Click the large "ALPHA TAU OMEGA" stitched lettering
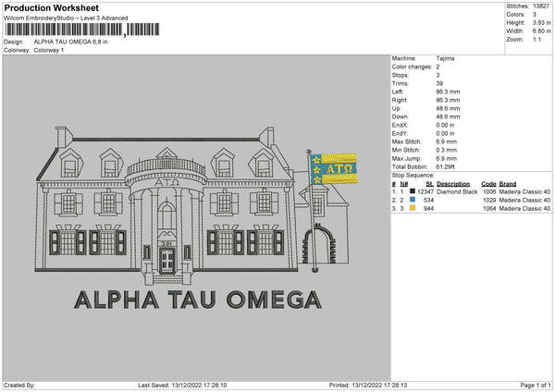This screenshot has width=555, height=392. (198, 300)
